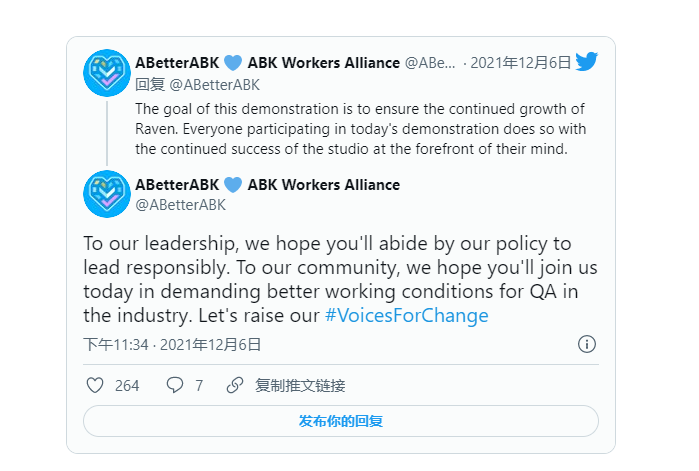Click the reply speech bubble icon
The height and width of the screenshot is (471, 699).
[175, 385]
